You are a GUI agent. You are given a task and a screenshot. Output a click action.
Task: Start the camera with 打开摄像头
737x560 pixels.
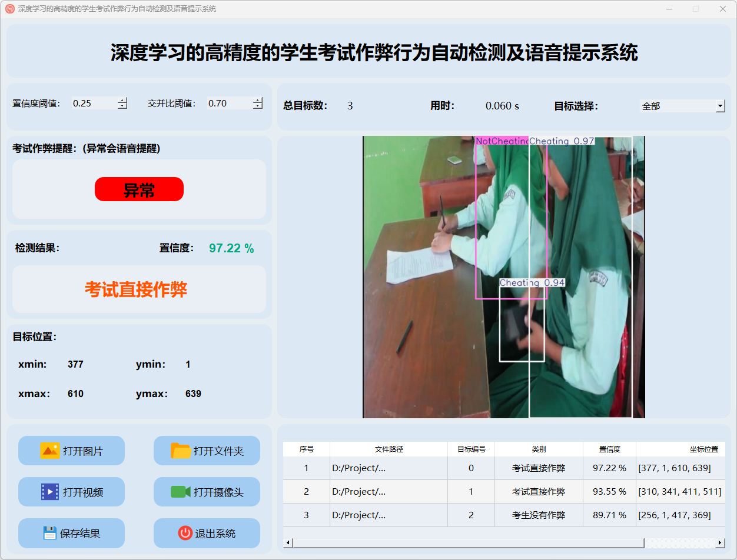coord(207,492)
